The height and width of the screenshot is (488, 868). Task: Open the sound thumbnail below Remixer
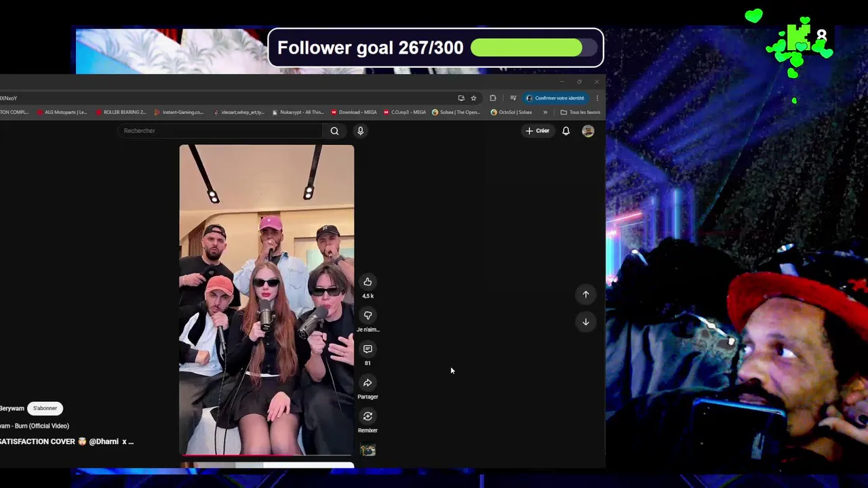(368, 450)
